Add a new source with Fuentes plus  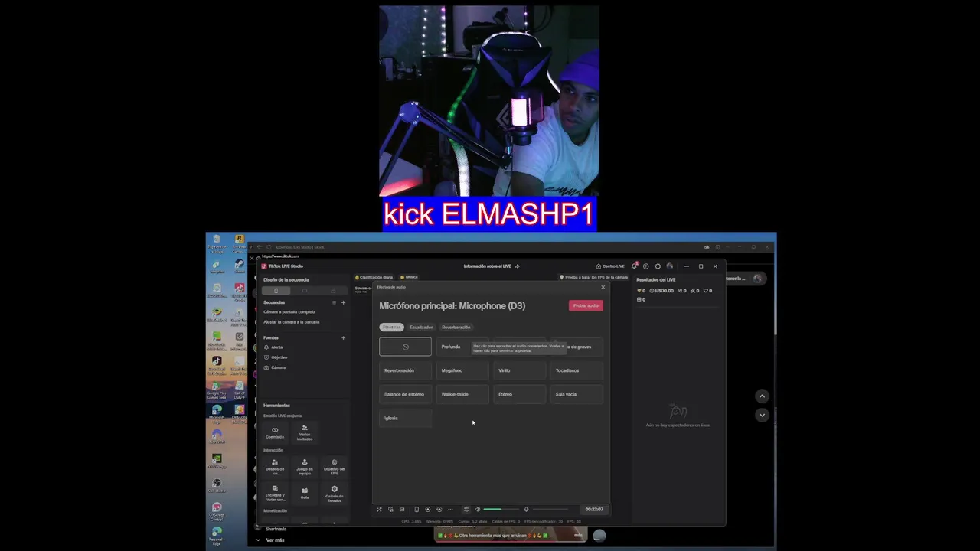point(343,337)
